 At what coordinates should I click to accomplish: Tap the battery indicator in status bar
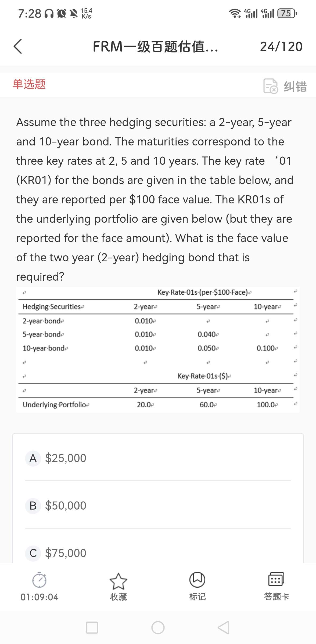286,13
